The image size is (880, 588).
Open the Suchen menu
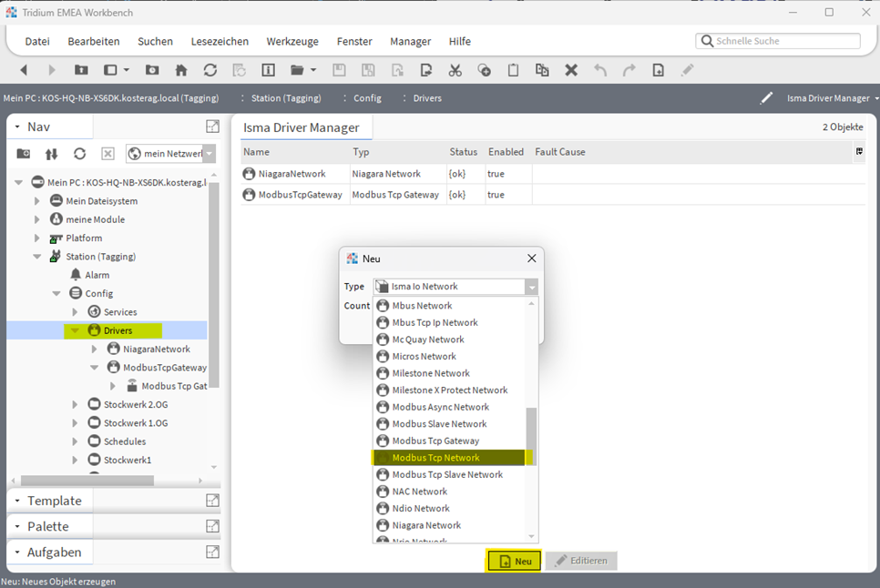click(156, 42)
